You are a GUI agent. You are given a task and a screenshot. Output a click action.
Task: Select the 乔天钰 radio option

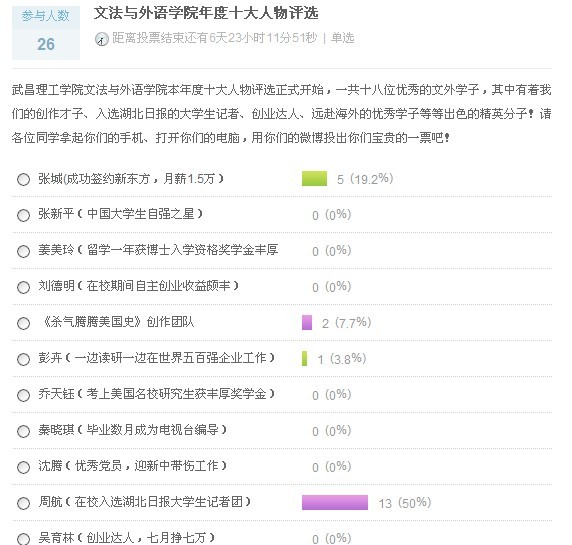point(23,395)
